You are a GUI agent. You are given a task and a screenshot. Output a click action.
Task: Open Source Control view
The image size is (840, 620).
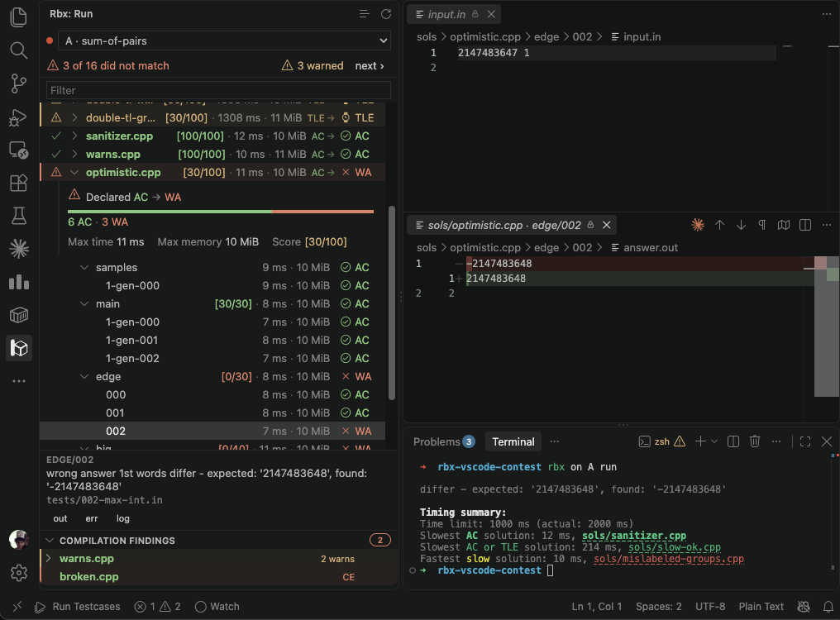pos(19,83)
